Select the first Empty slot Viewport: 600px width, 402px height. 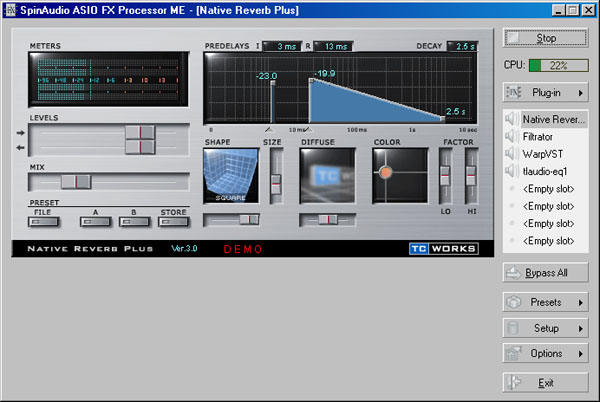coord(548,189)
